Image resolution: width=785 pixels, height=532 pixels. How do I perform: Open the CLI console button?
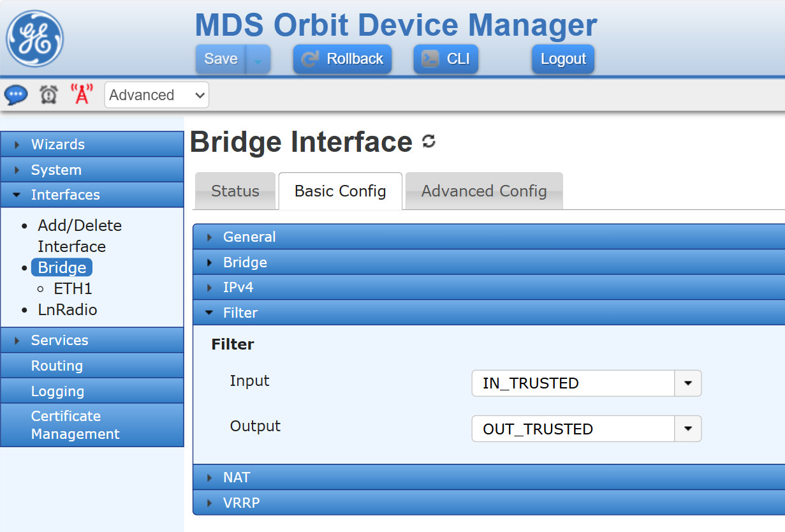click(446, 59)
